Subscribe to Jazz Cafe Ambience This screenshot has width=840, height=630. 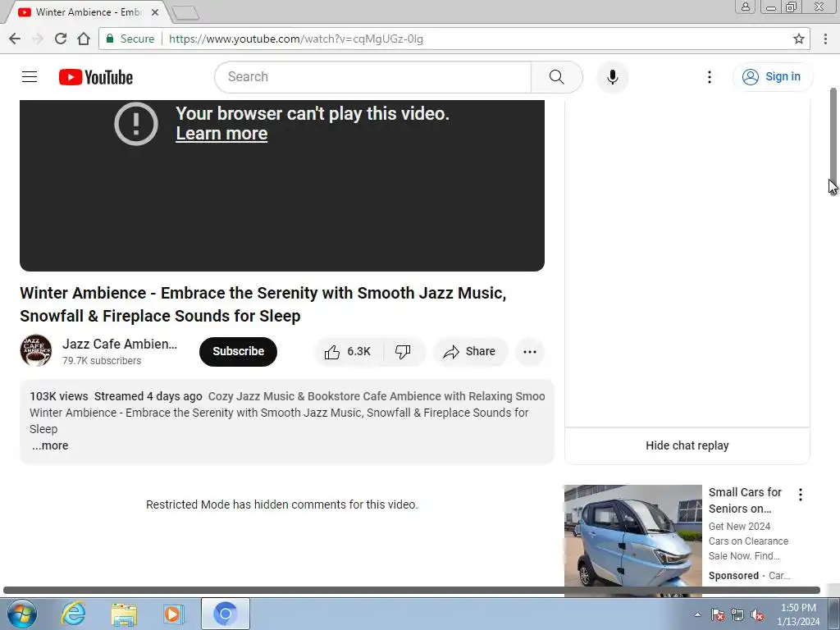[238, 351]
